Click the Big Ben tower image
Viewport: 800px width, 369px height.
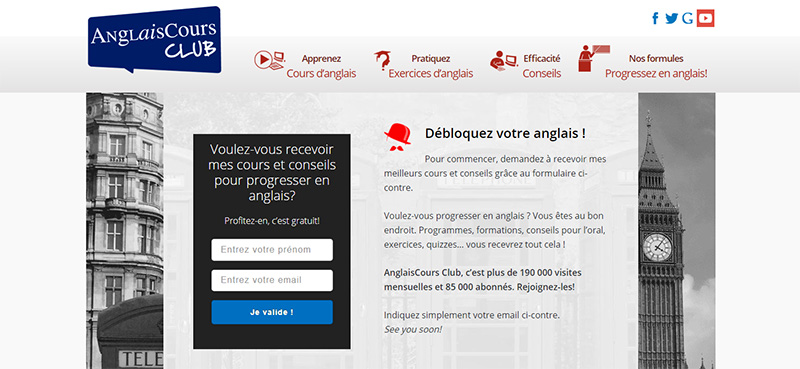(x=677, y=231)
